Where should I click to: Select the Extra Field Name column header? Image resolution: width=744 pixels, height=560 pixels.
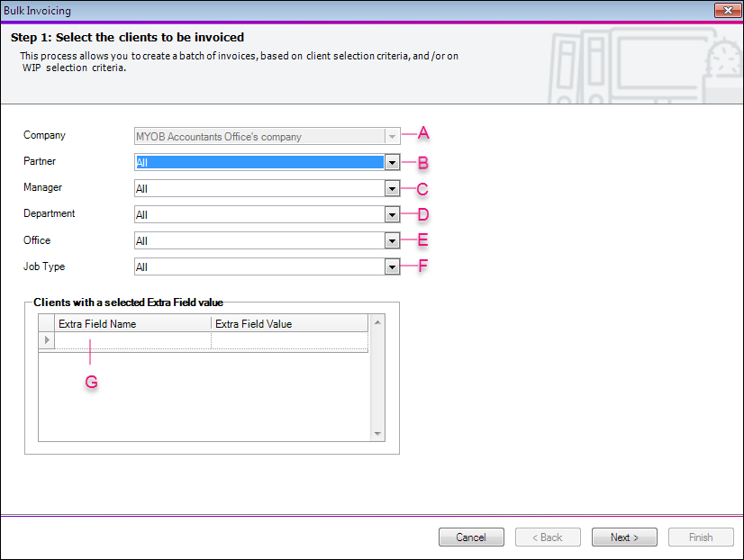[x=132, y=324]
